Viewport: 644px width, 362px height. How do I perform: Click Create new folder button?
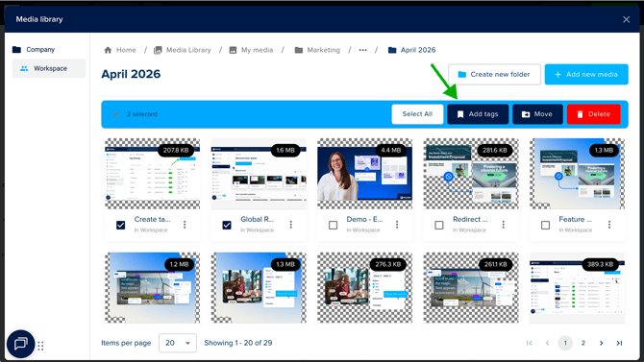click(494, 74)
